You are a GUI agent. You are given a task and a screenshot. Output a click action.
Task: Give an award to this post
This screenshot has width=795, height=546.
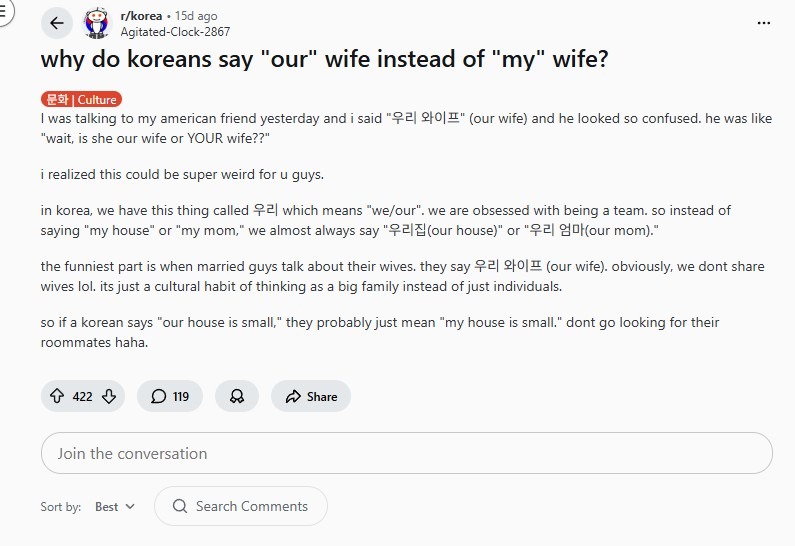pyautogui.click(x=237, y=396)
